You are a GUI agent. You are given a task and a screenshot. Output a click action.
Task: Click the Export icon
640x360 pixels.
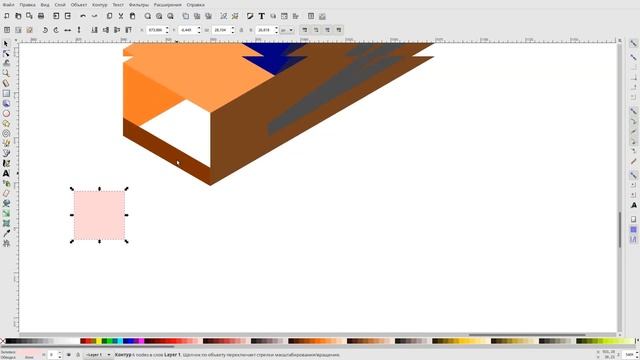click(68, 16)
